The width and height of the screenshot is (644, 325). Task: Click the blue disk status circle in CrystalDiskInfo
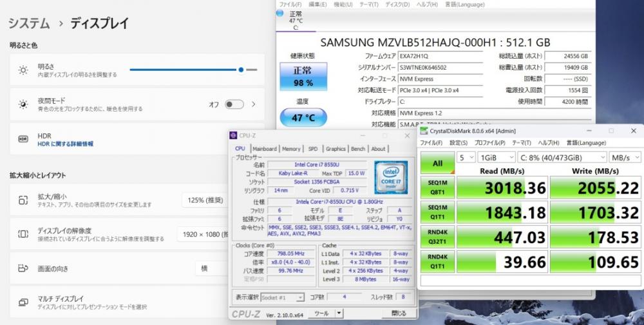pos(280,13)
